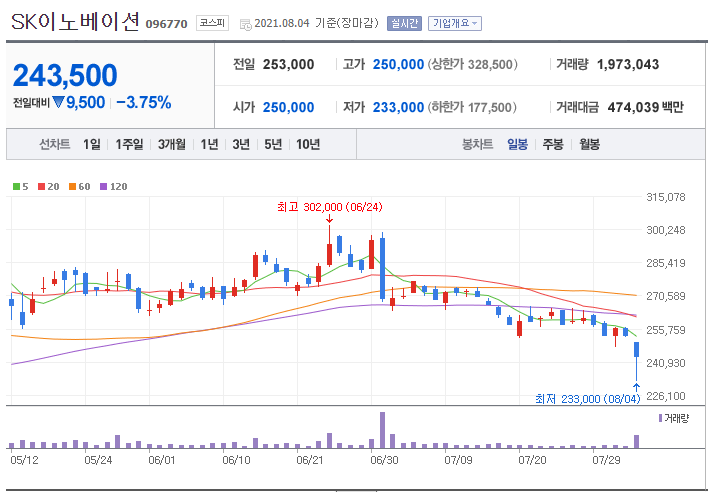Switch to 월봉 monthly candle chart
Viewport: 708px width, 492px height.
coord(589,144)
